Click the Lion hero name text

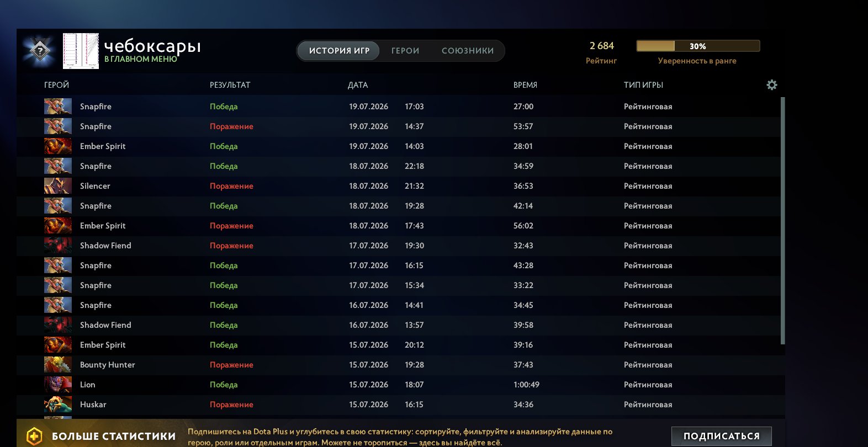[87, 385]
